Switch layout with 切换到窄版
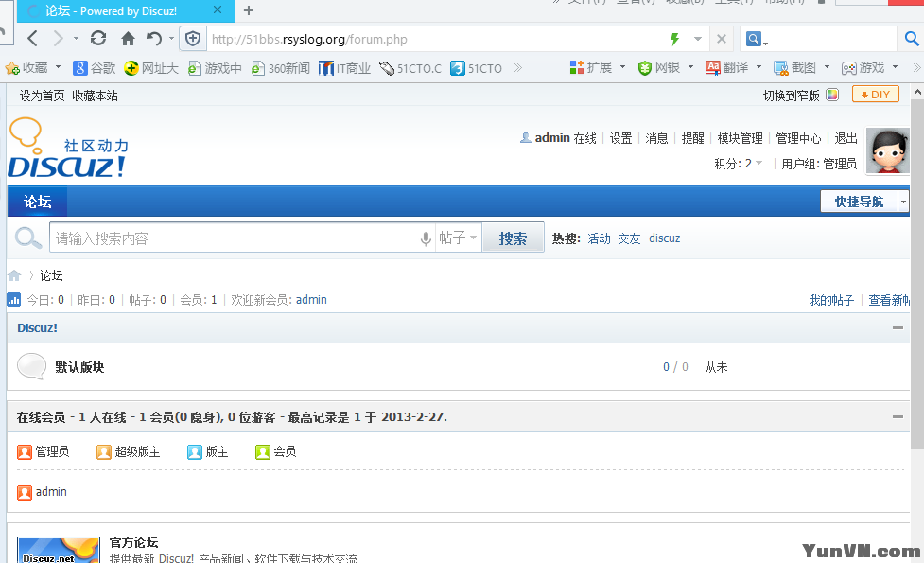924x563 pixels. (x=791, y=96)
